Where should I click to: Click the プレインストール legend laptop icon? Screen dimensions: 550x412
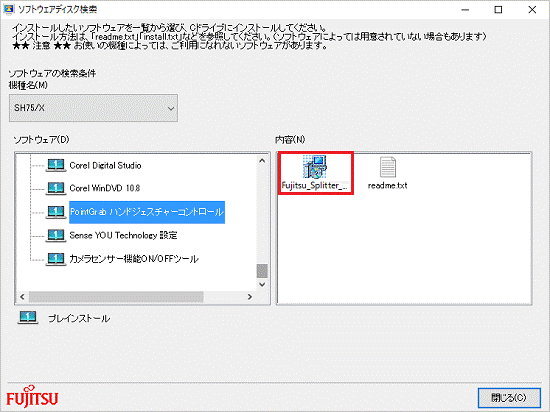pos(28,318)
